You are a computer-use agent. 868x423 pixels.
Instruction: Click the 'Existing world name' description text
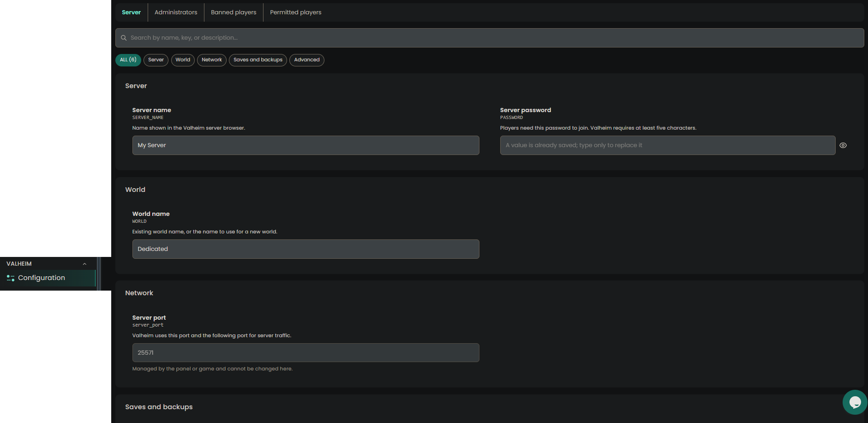coord(205,232)
